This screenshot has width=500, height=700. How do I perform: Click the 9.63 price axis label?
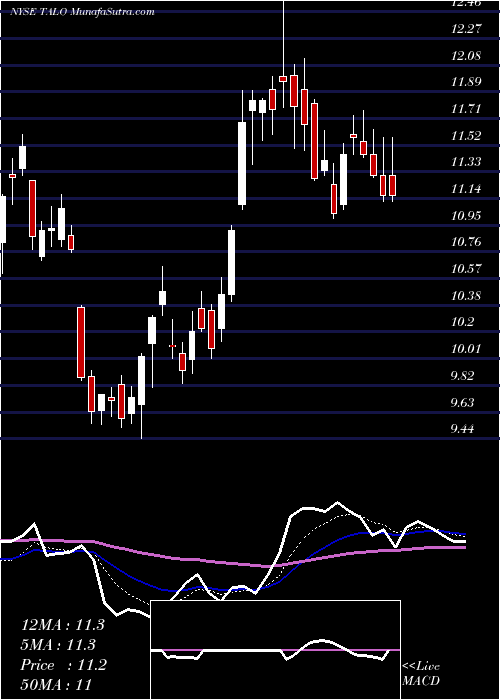click(462, 403)
